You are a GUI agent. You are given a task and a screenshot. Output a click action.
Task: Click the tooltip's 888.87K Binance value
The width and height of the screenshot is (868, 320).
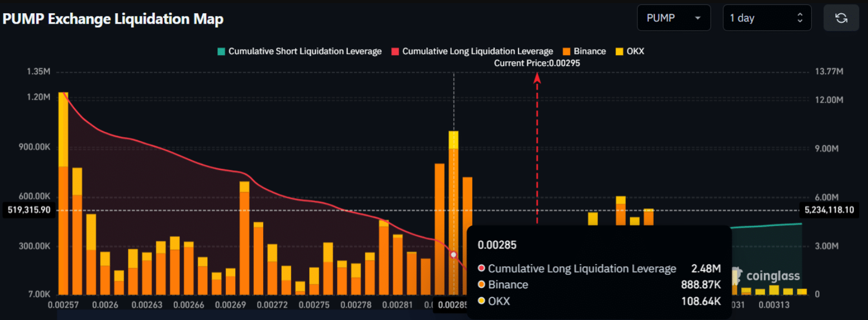click(x=701, y=285)
